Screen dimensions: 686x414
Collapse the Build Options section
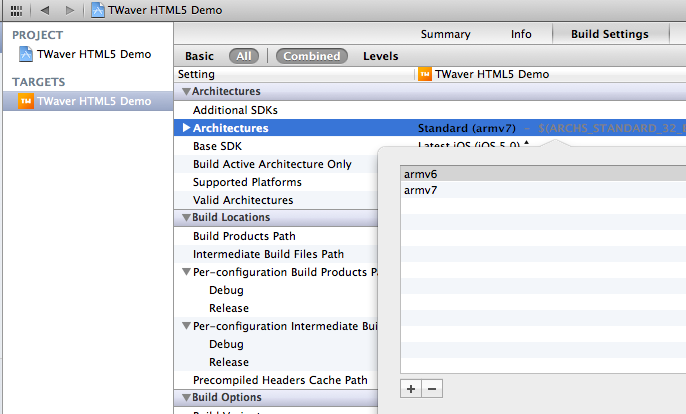[x=186, y=397]
